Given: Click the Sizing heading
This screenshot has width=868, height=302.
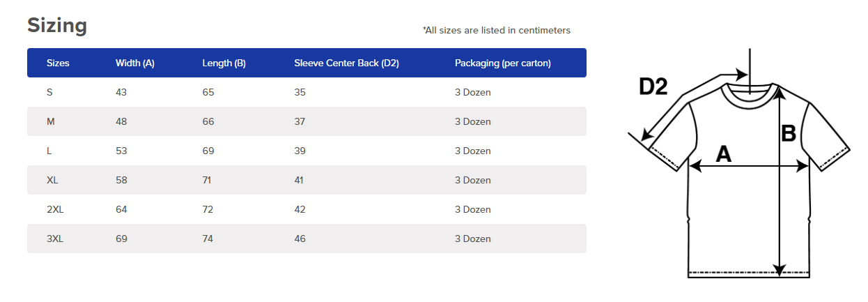Looking at the screenshot, I should point(57,26).
